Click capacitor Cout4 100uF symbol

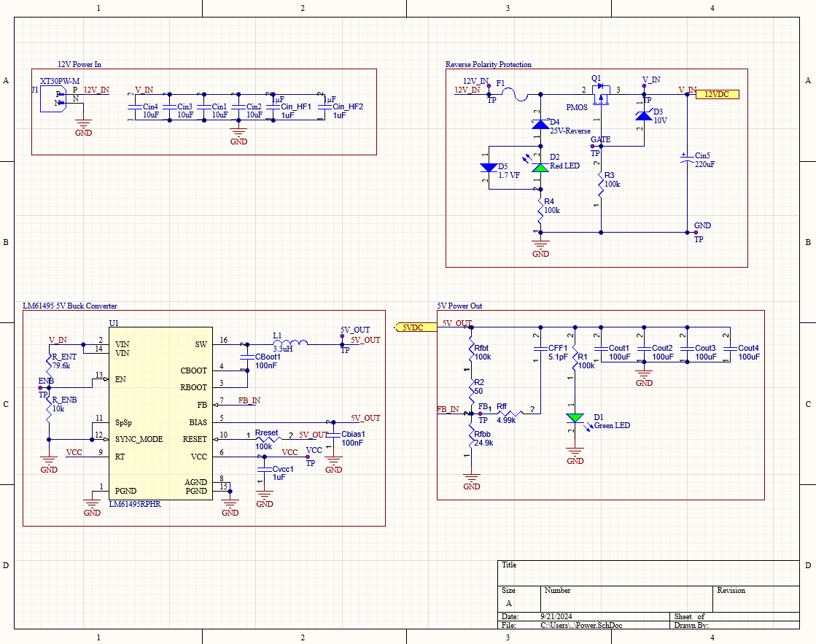tap(730, 349)
